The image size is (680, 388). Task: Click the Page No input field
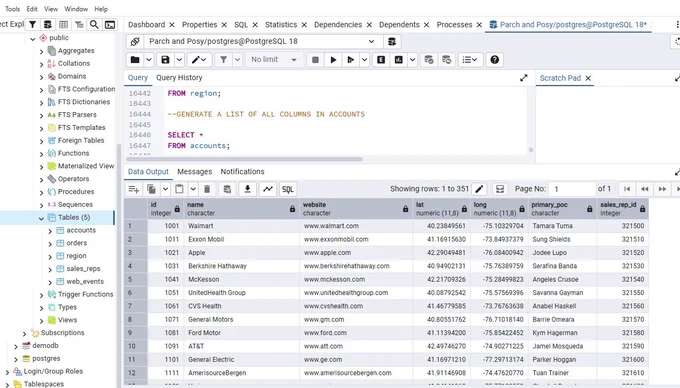coord(572,189)
